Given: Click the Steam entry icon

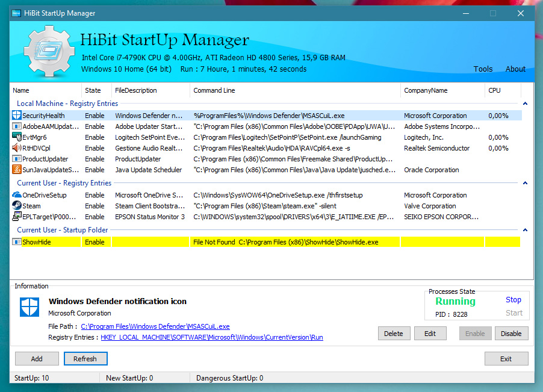Looking at the screenshot, I should 16,206.
